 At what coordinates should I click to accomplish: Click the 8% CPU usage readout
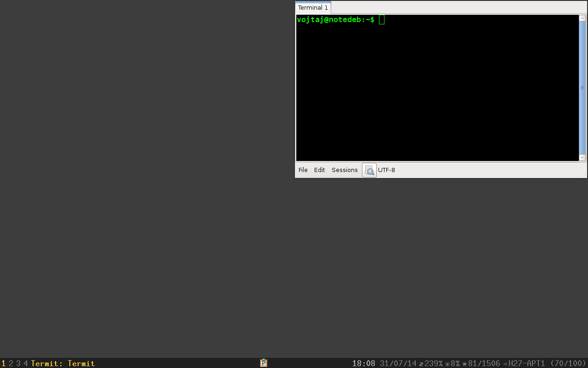[x=455, y=363]
